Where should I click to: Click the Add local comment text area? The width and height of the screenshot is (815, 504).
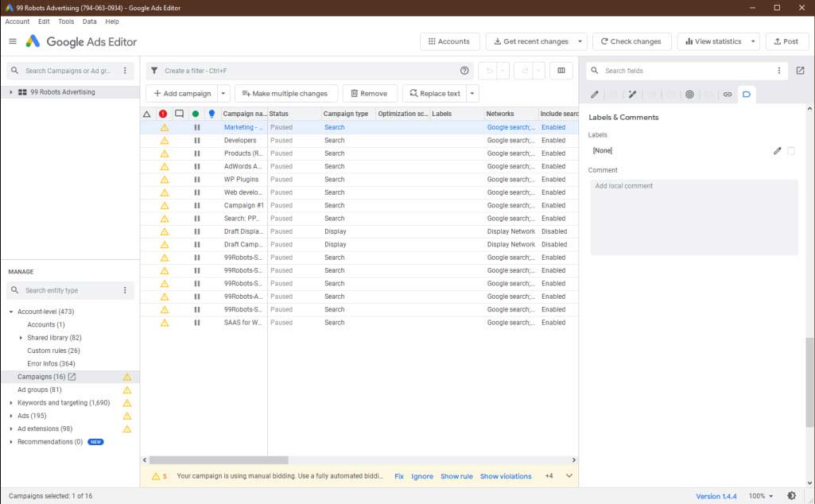pyautogui.click(x=693, y=217)
